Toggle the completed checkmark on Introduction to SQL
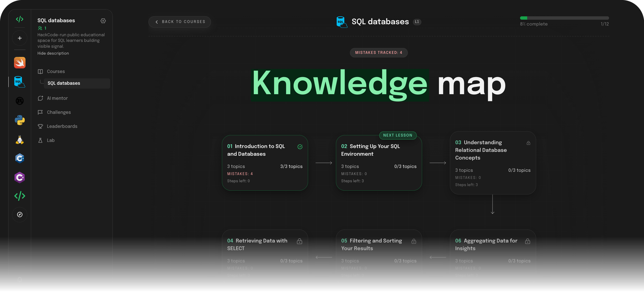This screenshot has width=644, height=292. pos(300,147)
